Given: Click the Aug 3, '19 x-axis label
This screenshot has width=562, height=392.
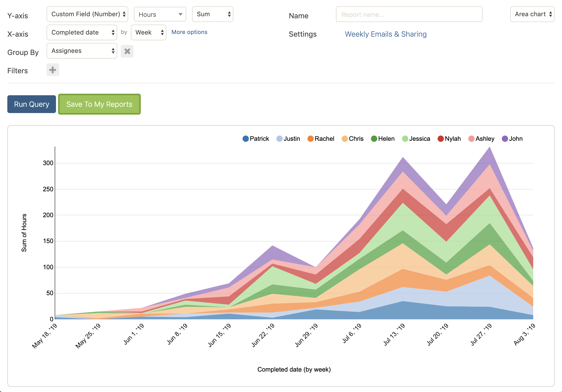Looking at the screenshot, I should (525, 334).
